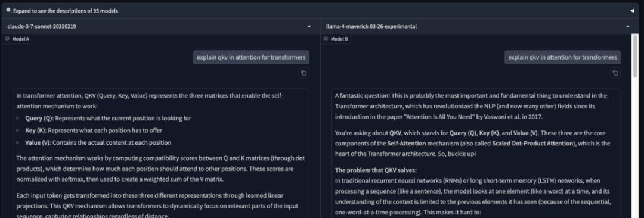Toggle the triangle arrow on descriptions accordion

(x=632, y=11)
